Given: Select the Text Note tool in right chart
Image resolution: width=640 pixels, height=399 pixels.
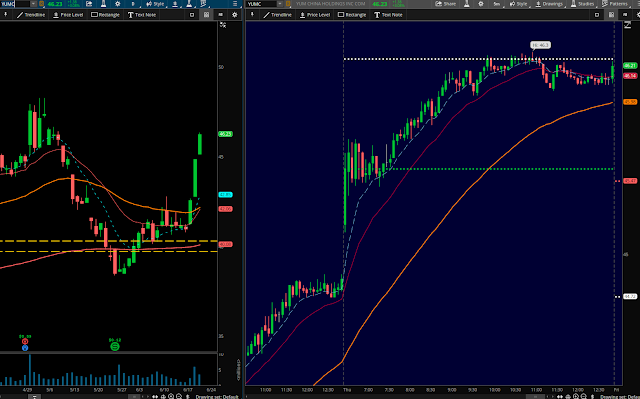Looking at the screenshot, I should (x=388, y=15).
